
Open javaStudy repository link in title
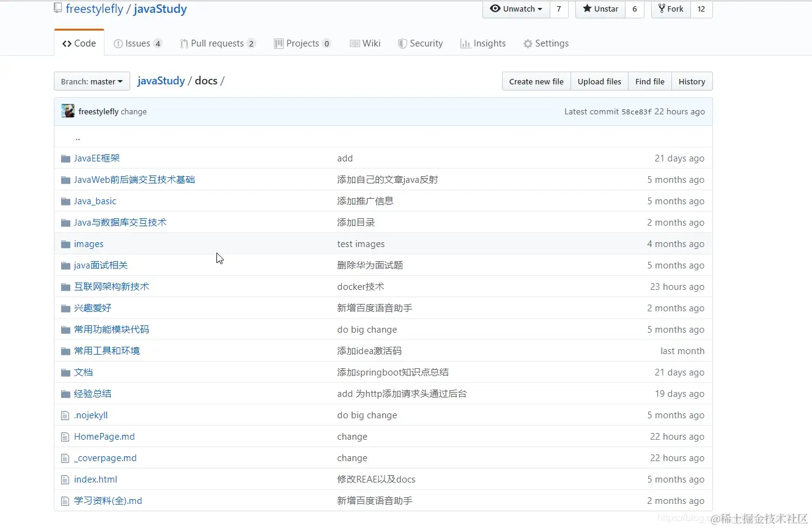point(160,9)
